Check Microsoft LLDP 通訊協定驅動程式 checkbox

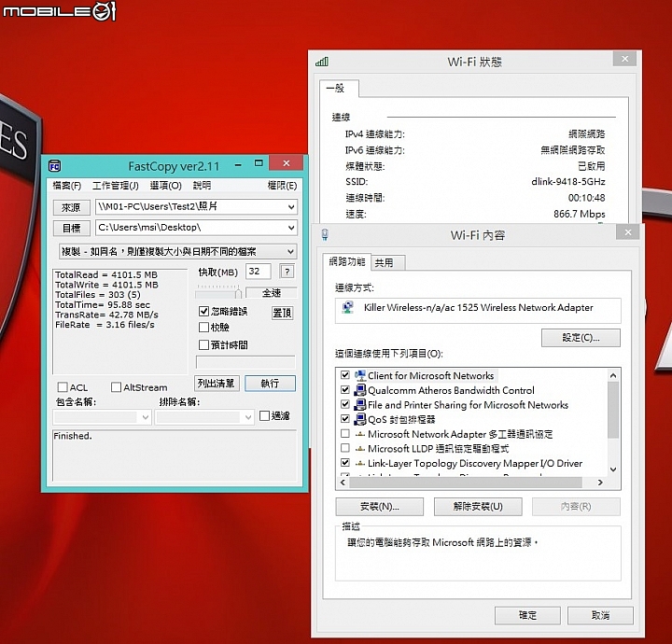click(x=345, y=448)
